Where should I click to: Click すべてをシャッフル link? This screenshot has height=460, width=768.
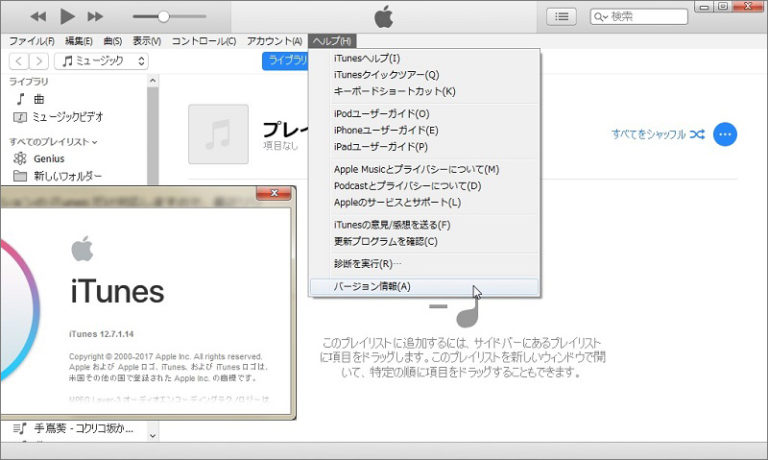click(658, 134)
